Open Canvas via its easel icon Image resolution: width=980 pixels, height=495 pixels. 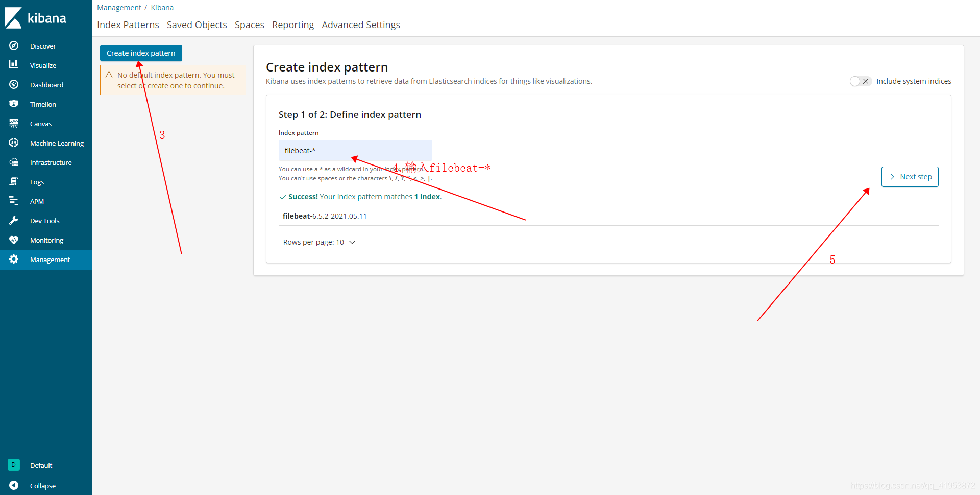coord(14,123)
